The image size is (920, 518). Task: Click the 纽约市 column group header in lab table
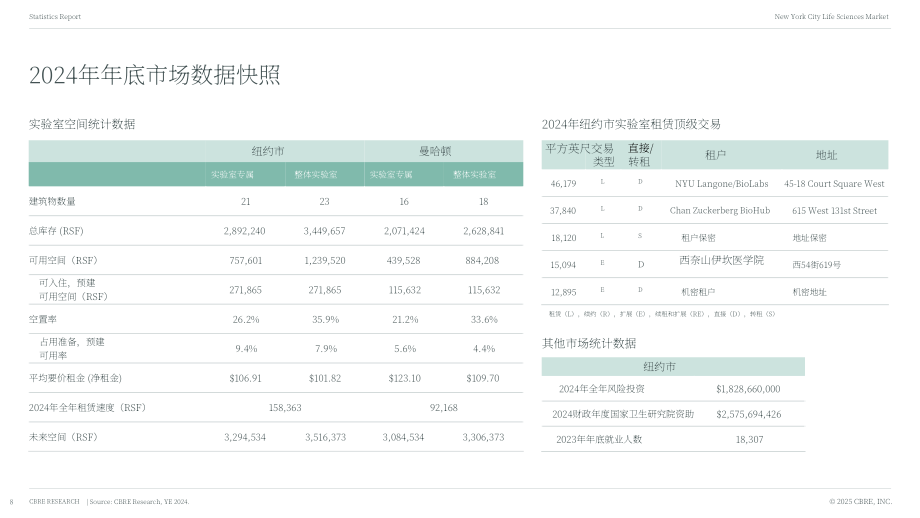click(268, 151)
